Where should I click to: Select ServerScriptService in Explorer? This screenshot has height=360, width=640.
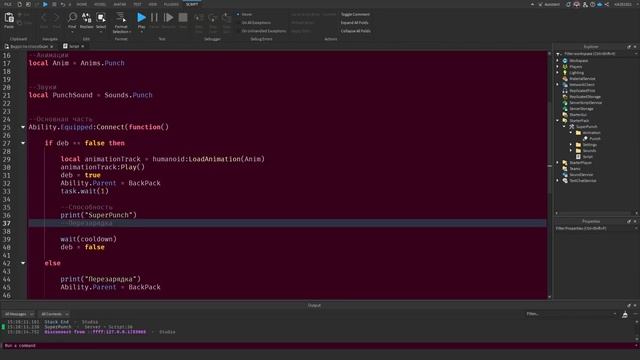585,103
